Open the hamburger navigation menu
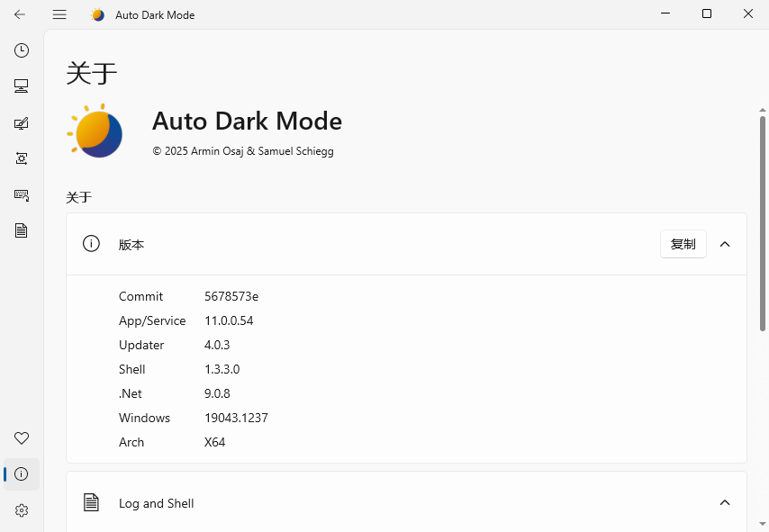The image size is (769, 532). click(x=59, y=14)
